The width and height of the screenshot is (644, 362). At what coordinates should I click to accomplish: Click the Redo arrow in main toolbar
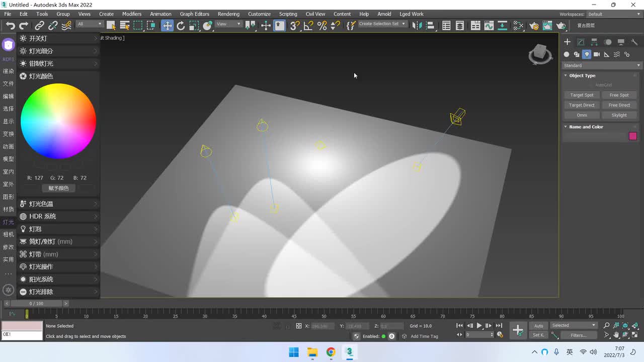tap(24, 26)
